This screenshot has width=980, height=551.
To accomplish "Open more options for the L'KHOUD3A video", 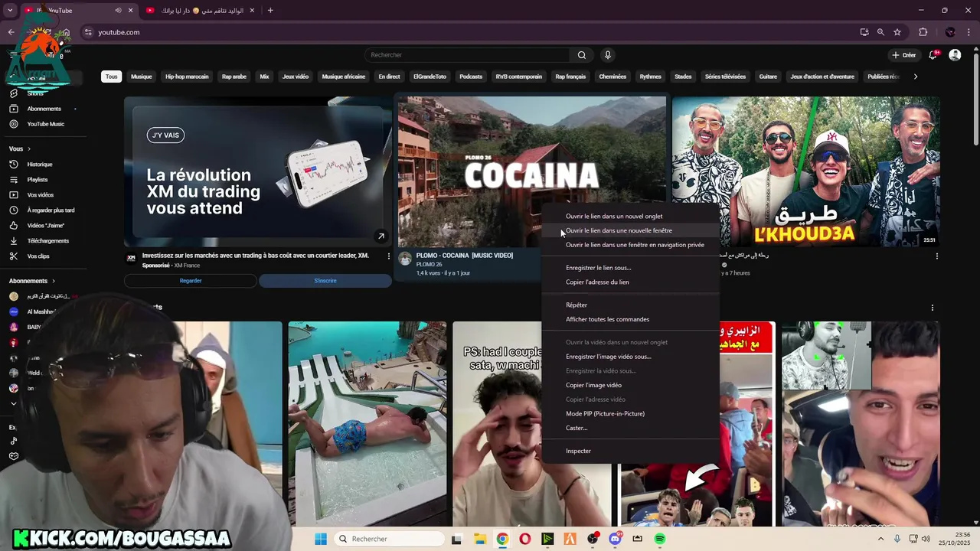I will (x=936, y=256).
